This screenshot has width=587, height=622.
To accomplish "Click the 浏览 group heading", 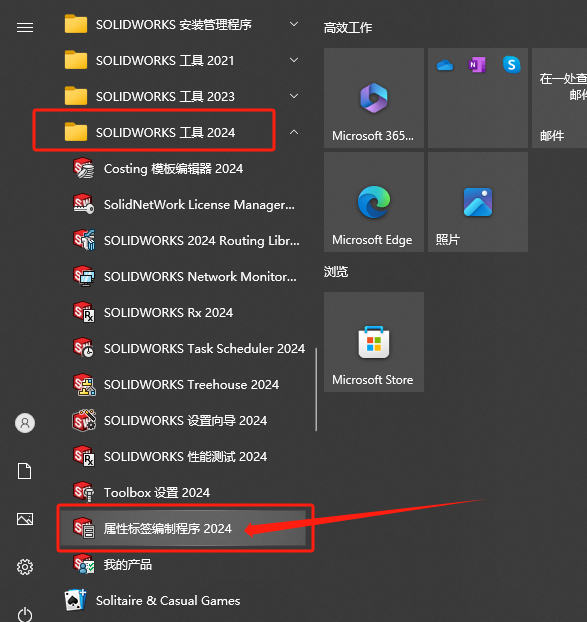I will pos(336,272).
